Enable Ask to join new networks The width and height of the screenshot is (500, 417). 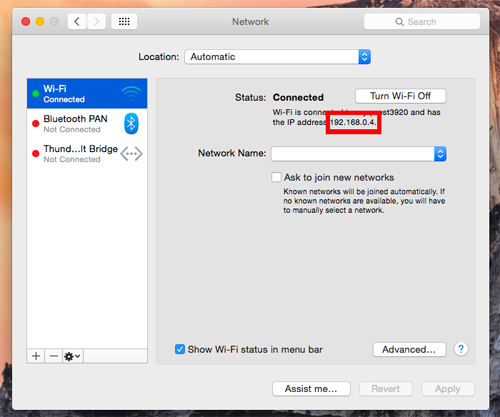[x=276, y=177]
